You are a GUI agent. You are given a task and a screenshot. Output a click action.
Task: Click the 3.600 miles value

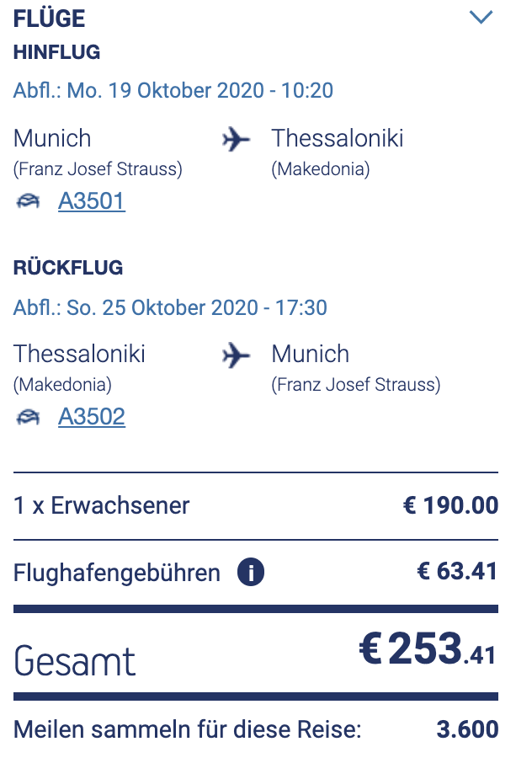pyautogui.click(x=467, y=729)
